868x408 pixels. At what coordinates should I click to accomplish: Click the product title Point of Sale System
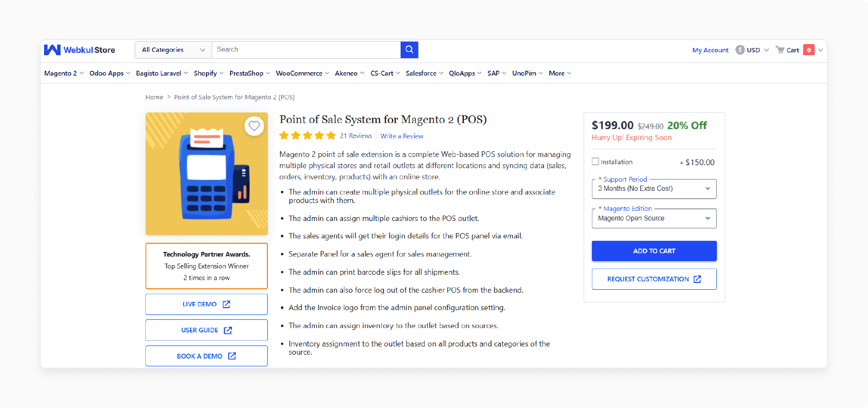pos(383,120)
